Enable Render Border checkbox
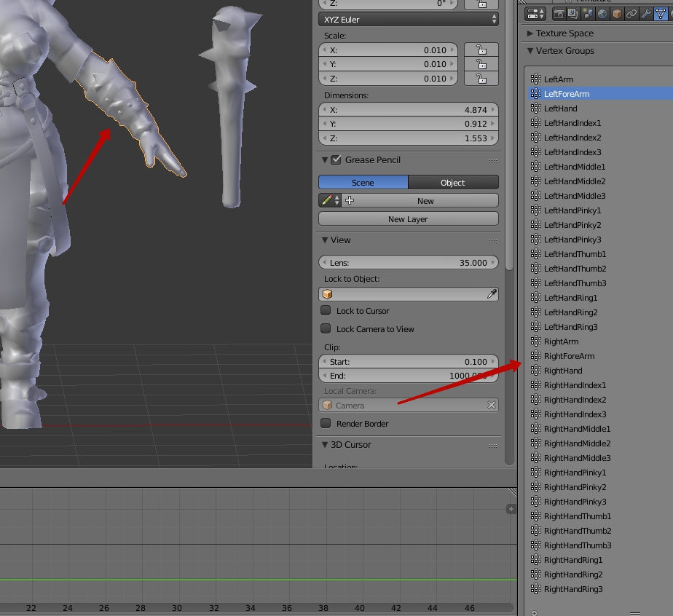The height and width of the screenshot is (616, 673). pyautogui.click(x=326, y=423)
